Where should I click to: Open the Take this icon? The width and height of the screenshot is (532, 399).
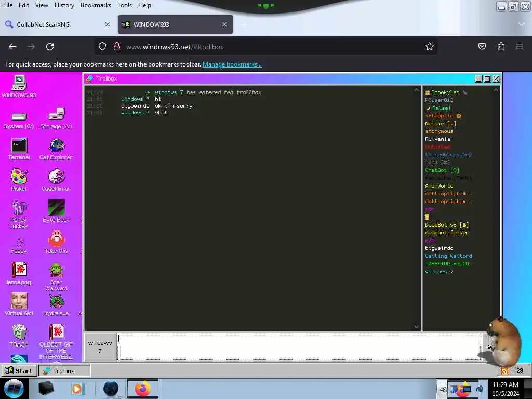(56, 242)
